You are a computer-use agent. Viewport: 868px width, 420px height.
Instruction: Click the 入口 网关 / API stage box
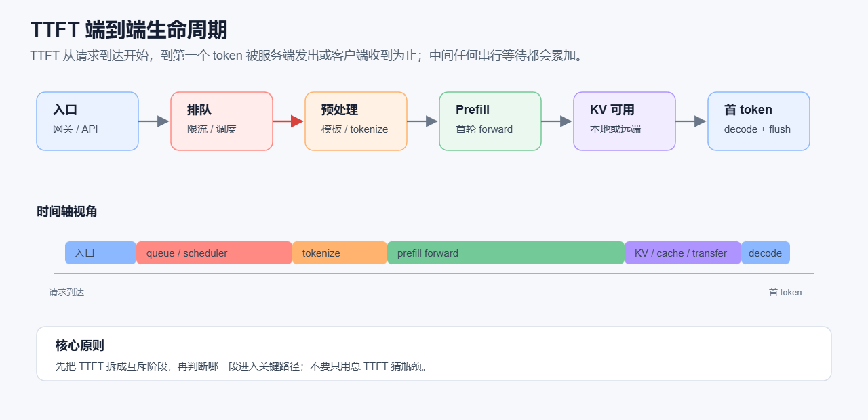coord(87,121)
